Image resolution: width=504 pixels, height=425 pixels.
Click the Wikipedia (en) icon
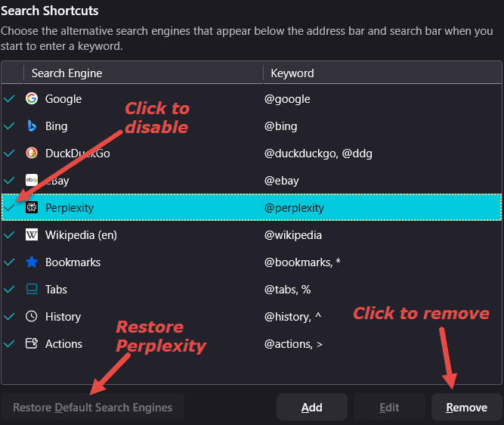click(x=32, y=235)
